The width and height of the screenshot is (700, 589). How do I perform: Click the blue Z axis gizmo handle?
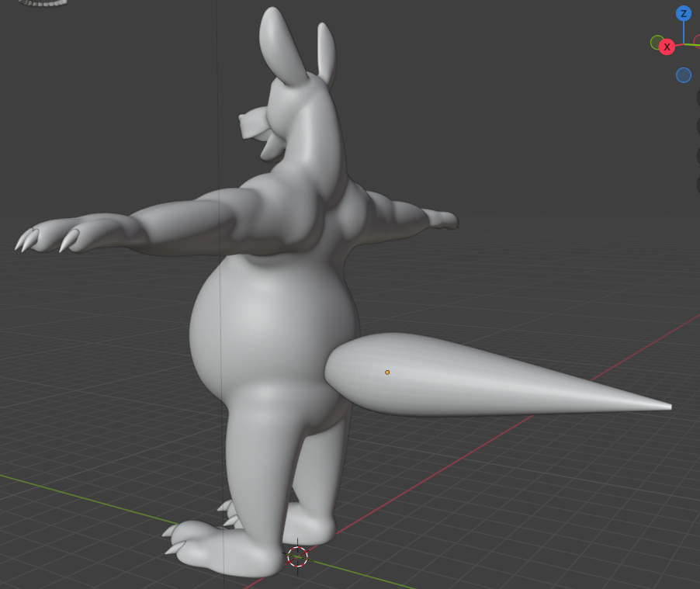684,13
